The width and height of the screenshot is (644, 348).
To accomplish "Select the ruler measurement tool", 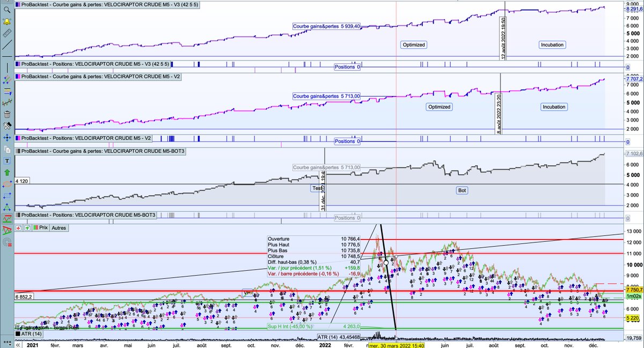I will point(8,33).
